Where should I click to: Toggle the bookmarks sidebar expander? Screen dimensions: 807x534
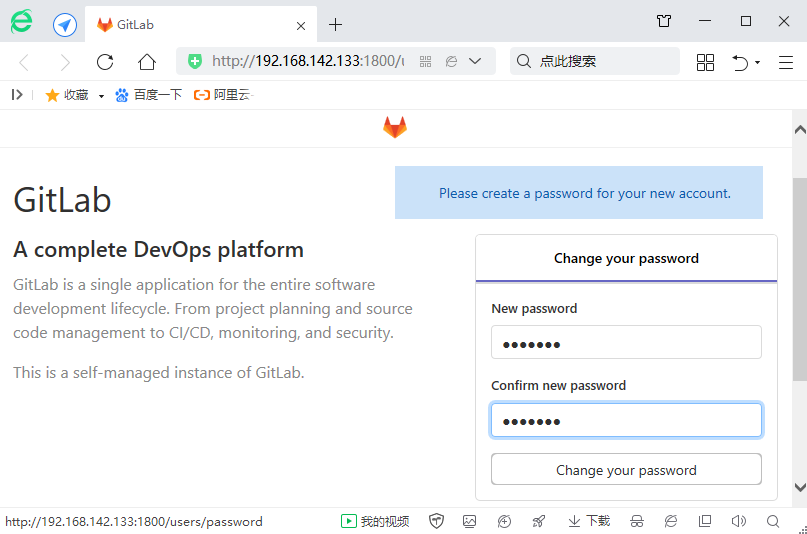tap(17, 95)
